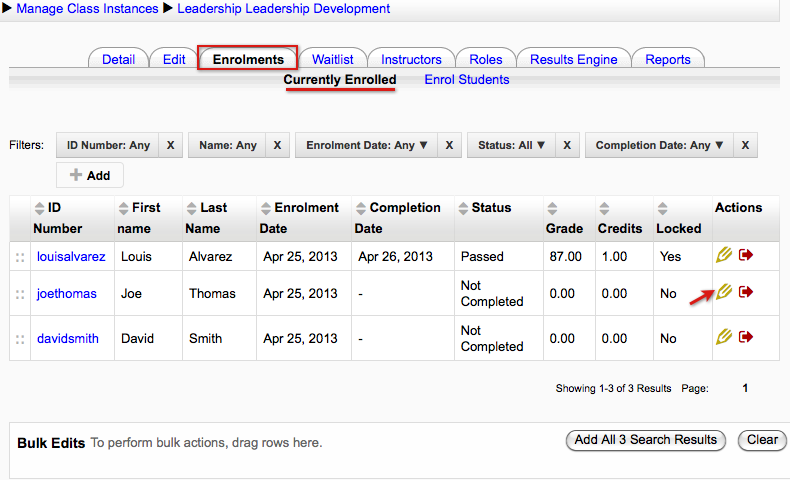Open the joethomas user link
790x480 pixels.
pyautogui.click(x=67, y=294)
